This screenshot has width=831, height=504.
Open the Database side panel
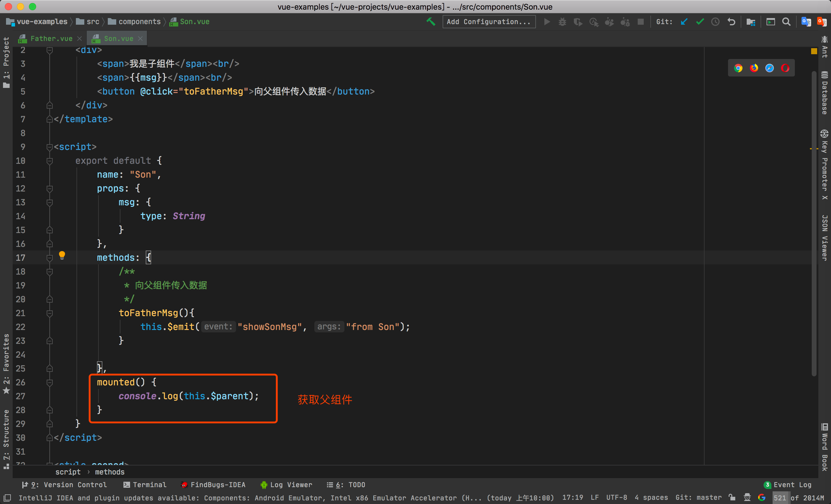(x=825, y=93)
